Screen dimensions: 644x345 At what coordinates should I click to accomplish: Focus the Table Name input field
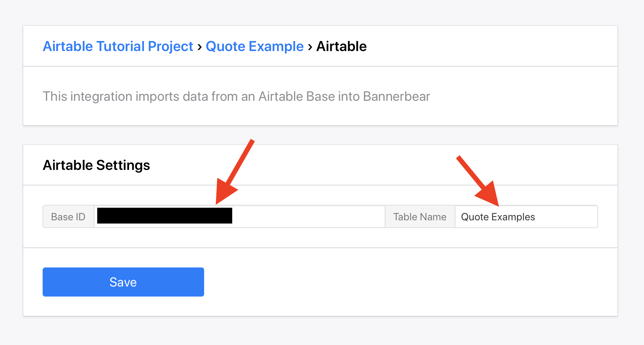tap(565, 217)
